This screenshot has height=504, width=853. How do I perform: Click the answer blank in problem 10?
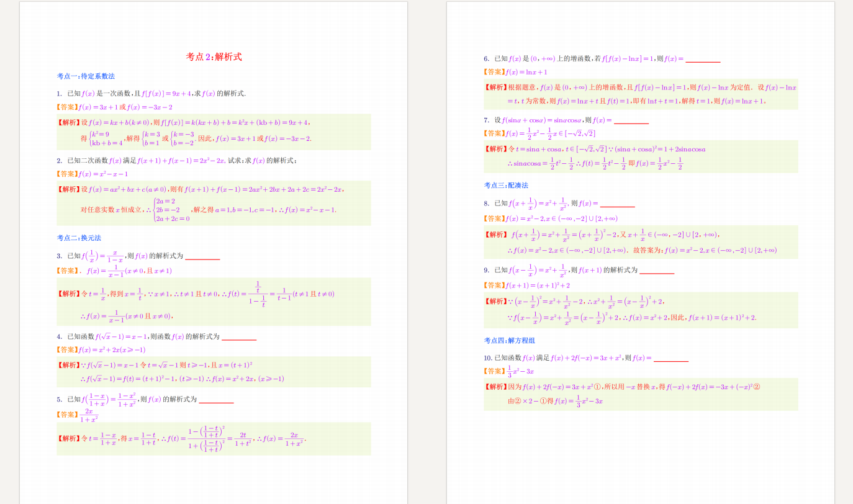(x=671, y=359)
